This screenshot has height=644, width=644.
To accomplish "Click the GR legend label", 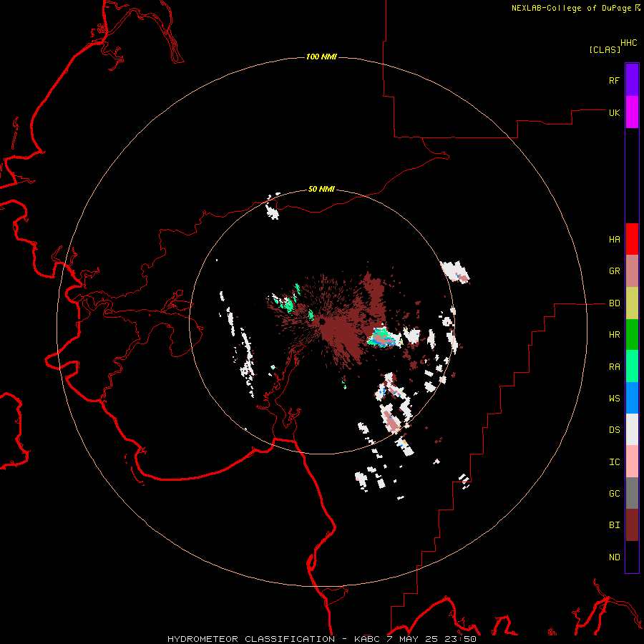I will [x=614, y=271].
